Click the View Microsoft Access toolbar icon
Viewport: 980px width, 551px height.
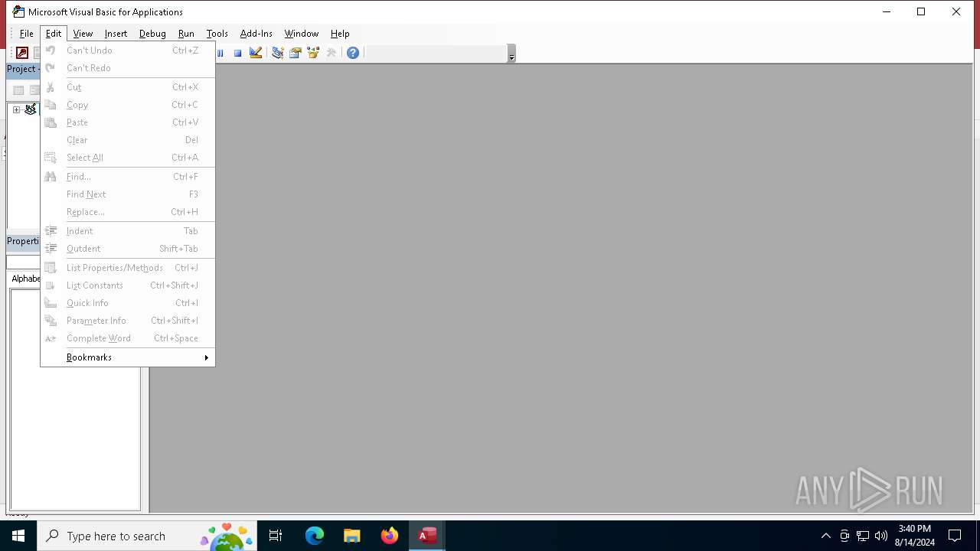point(22,53)
